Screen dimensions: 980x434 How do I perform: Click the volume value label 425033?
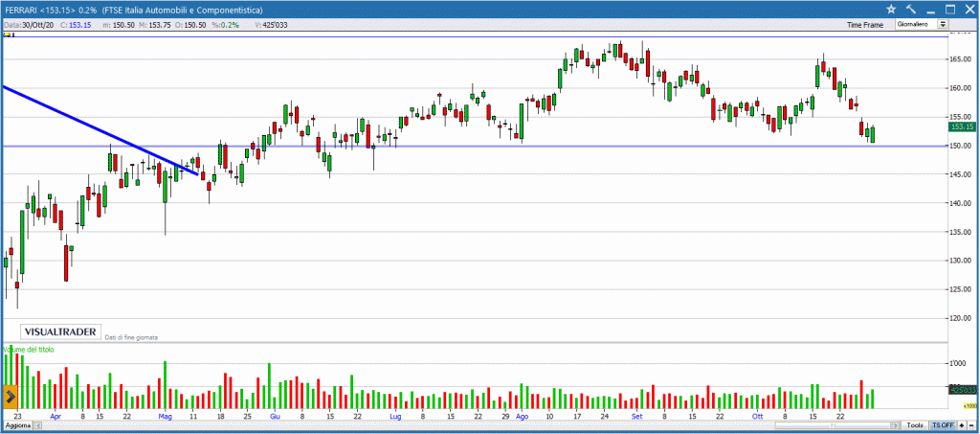coord(962,389)
